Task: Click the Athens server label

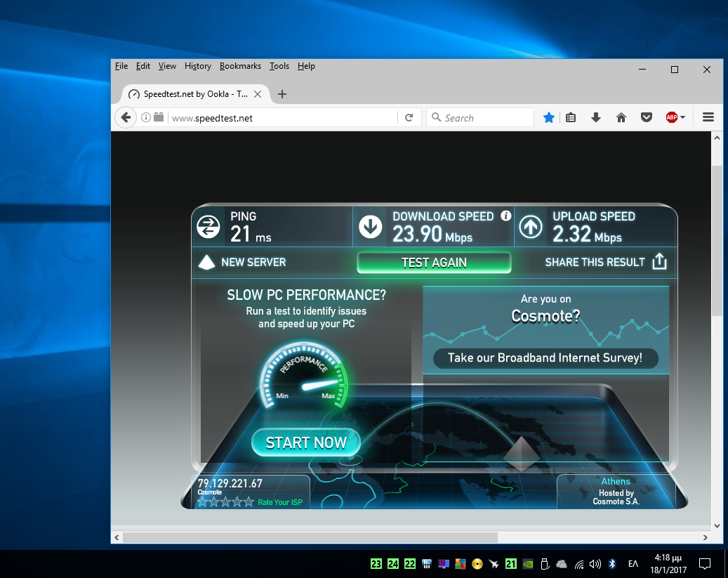Action: click(x=616, y=481)
